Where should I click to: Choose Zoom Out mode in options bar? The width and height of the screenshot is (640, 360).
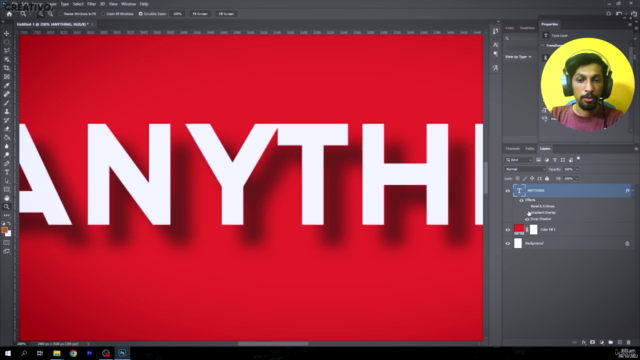(50, 14)
